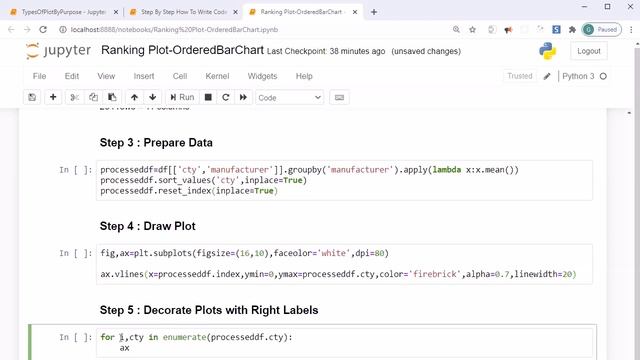
Task: Close the TypesOfPlotByPurpose tab
Action: (116, 12)
